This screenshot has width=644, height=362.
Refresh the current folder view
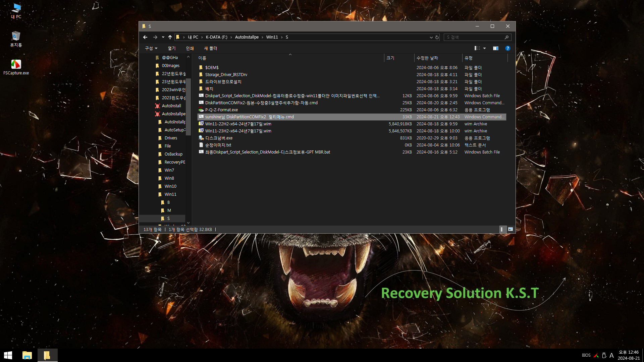(x=437, y=37)
